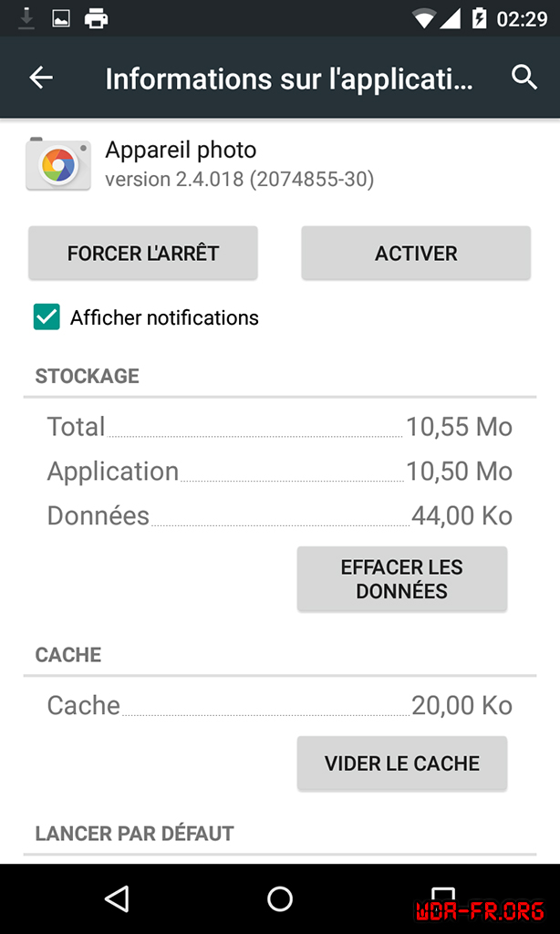
Task: Tap the Application storage size row
Action: [279, 472]
